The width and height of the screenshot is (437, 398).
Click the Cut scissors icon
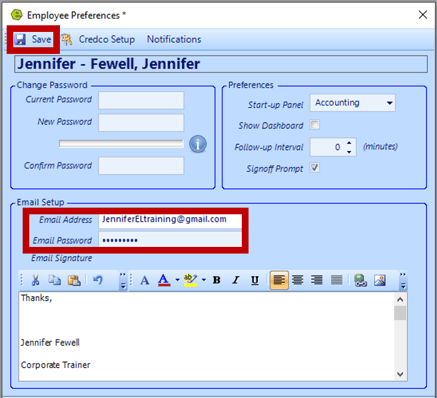pyautogui.click(x=35, y=280)
